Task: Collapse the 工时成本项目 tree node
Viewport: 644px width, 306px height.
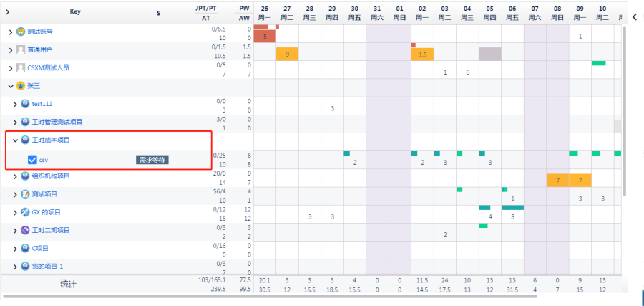Action: [16, 140]
